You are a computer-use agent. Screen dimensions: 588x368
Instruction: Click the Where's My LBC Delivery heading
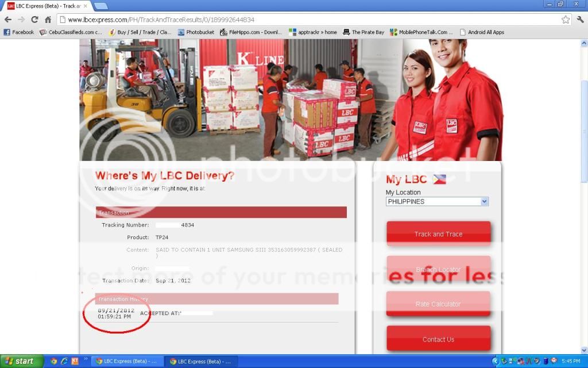pyautogui.click(x=165, y=175)
